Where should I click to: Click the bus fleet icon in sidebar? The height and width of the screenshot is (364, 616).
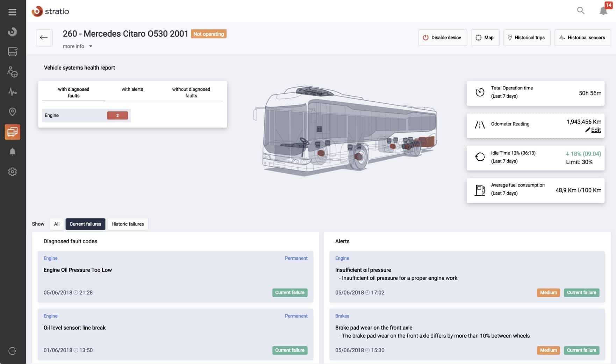pos(13,52)
